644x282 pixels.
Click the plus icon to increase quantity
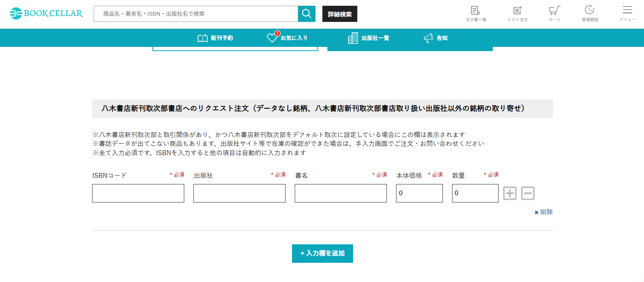510,193
